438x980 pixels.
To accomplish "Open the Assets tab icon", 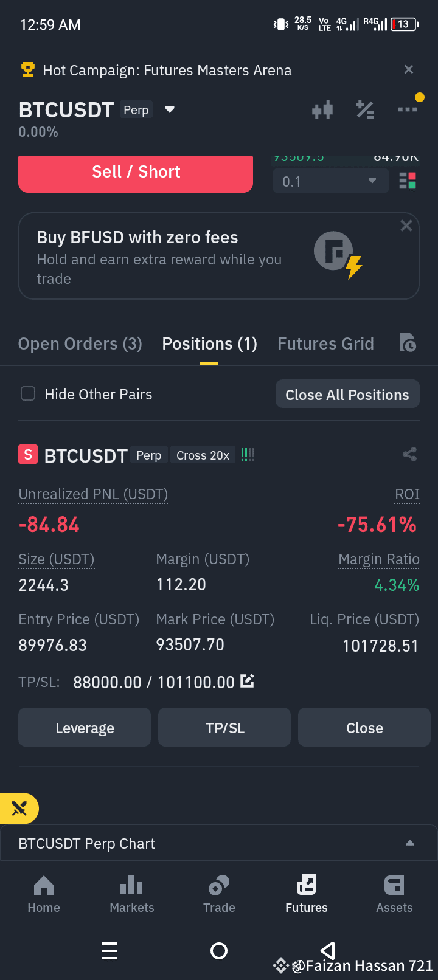I will point(394,894).
